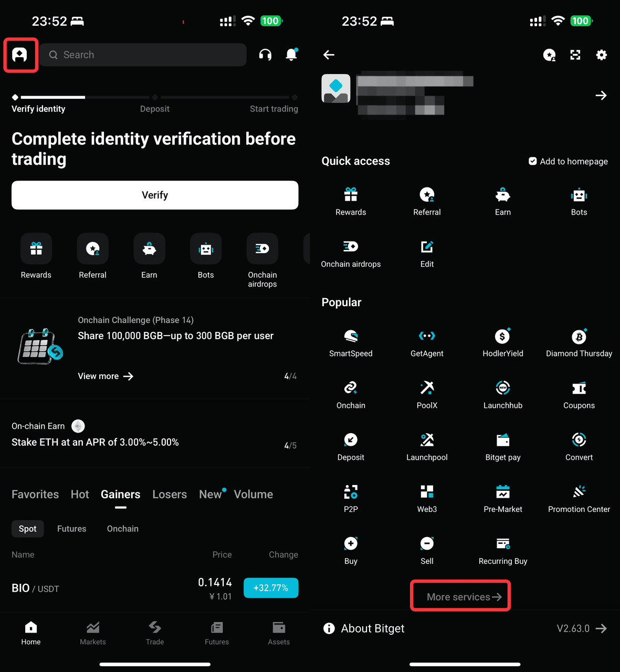Go back using the left arrow
Viewport: 620px width, 672px height.
pyautogui.click(x=329, y=55)
